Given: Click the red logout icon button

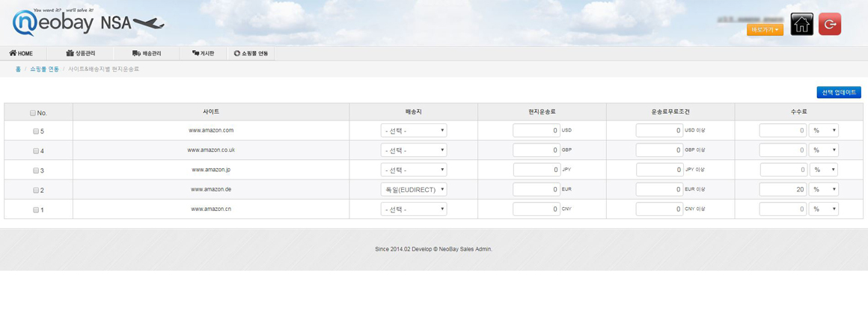Looking at the screenshot, I should pyautogui.click(x=829, y=25).
